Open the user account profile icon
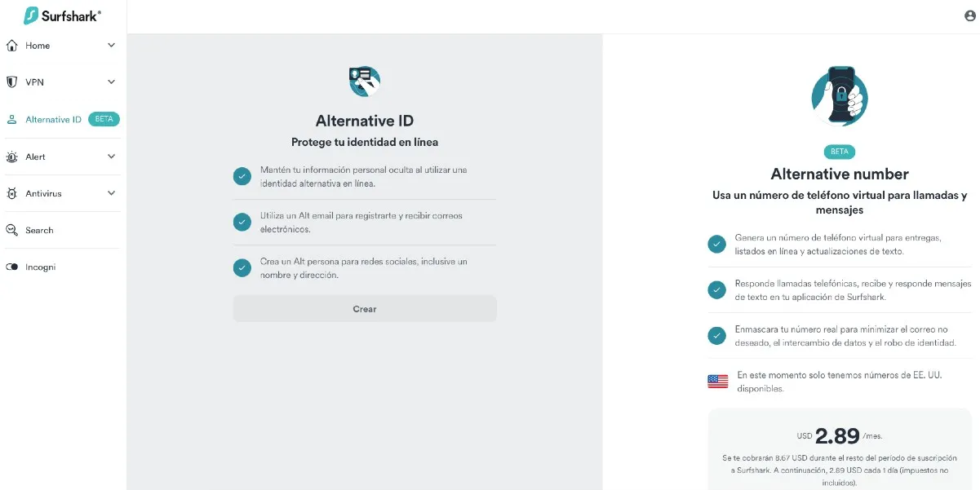This screenshot has width=980, height=490. [969, 16]
